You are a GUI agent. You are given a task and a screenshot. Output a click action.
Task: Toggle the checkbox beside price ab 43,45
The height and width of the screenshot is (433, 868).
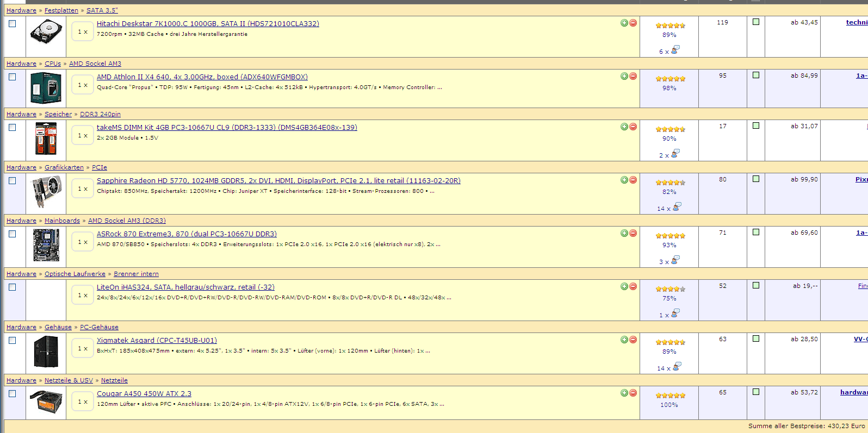pos(756,22)
